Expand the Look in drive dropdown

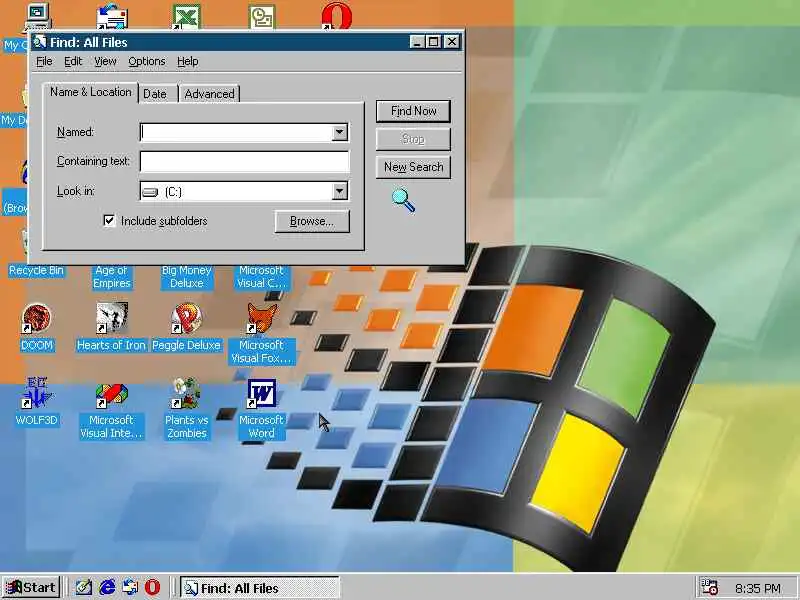[x=339, y=191]
